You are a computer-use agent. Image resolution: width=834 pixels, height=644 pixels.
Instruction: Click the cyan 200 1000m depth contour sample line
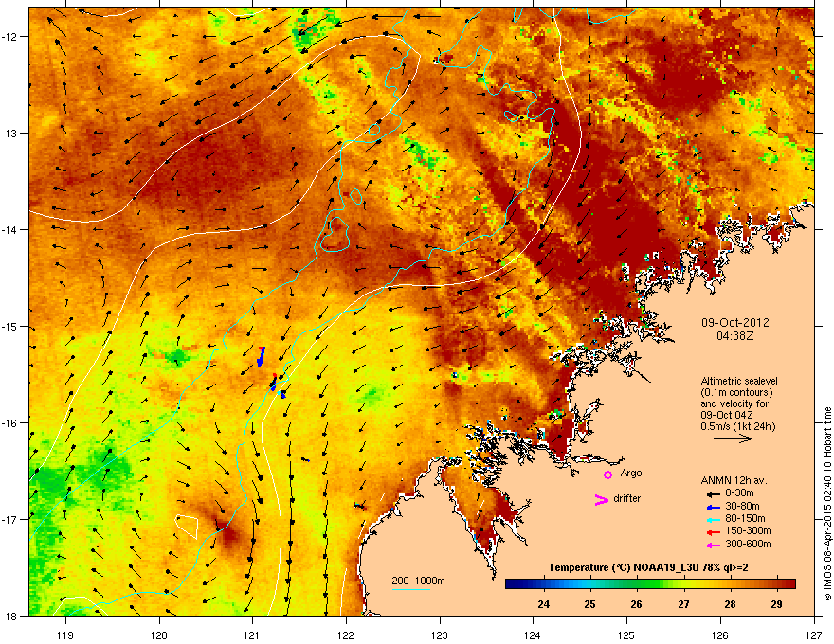coord(411,589)
